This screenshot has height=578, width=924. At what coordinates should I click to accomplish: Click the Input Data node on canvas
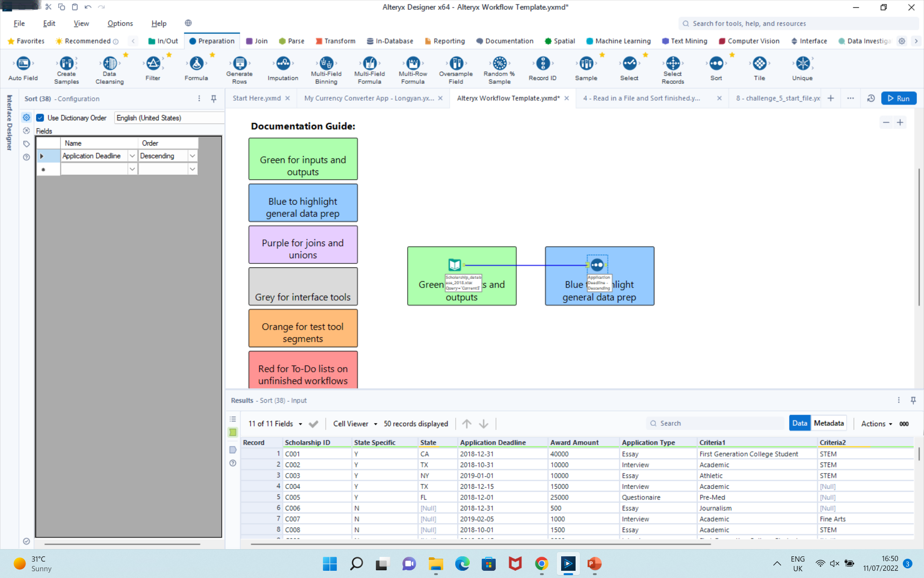coord(455,264)
